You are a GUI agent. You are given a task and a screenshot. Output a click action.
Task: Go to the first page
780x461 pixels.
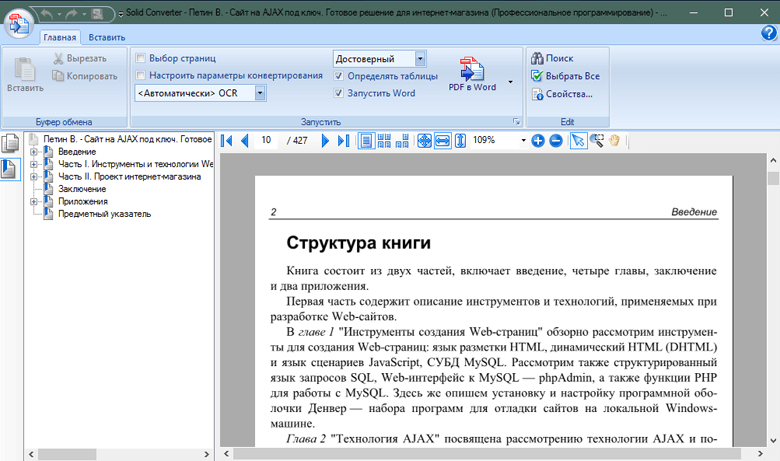tap(226, 141)
